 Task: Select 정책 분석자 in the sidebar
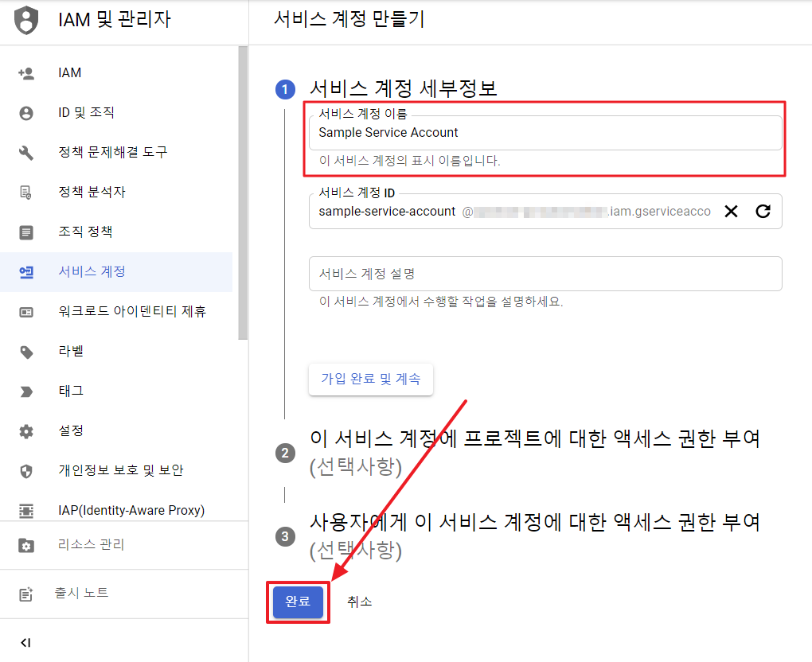pos(92,193)
